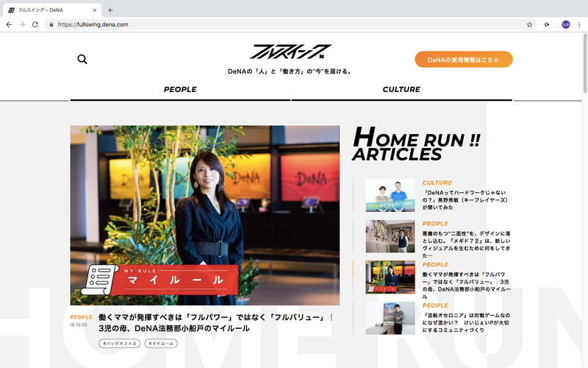Image resolution: width=588 pixels, height=368 pixels.
Task: Click the address bar URL field
Action: 289,24
